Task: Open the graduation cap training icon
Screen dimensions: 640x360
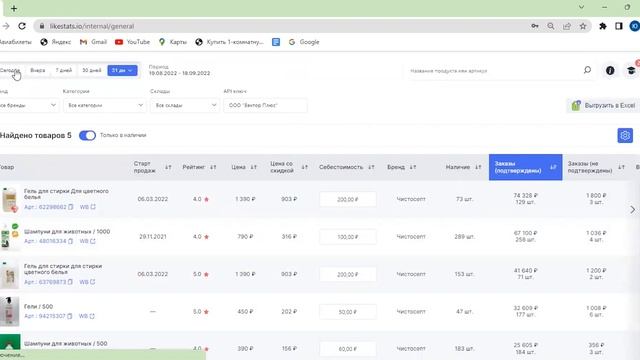Action: pos(631,71)
